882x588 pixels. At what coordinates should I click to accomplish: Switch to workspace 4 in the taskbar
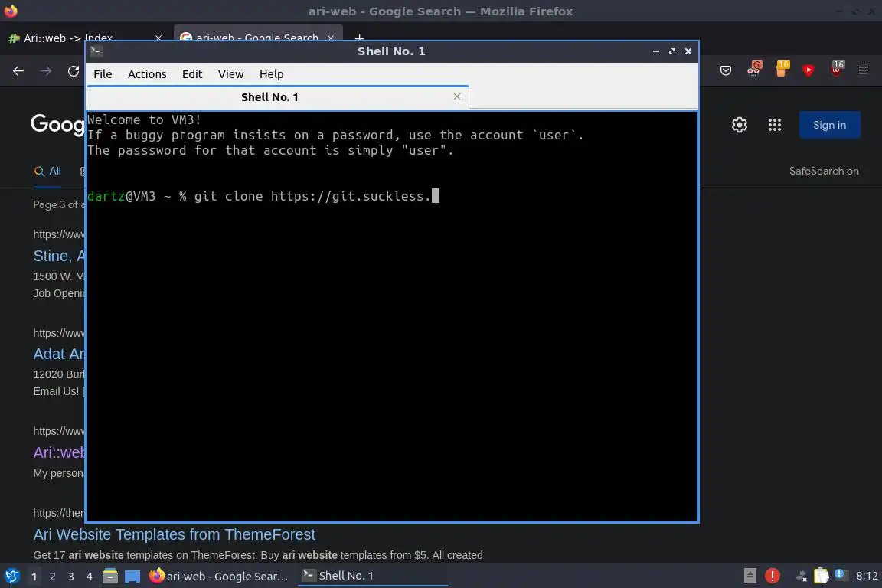(89, 577)
